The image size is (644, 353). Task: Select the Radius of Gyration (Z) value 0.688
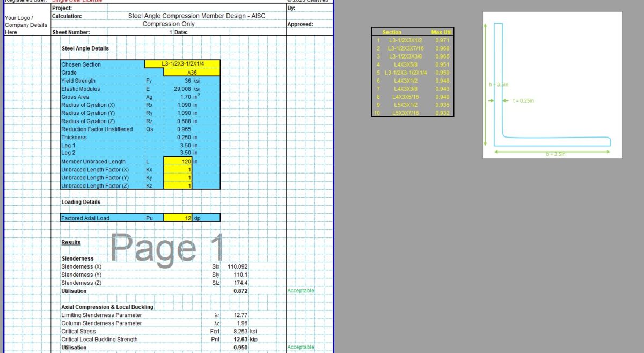click(x=185, y=121)
